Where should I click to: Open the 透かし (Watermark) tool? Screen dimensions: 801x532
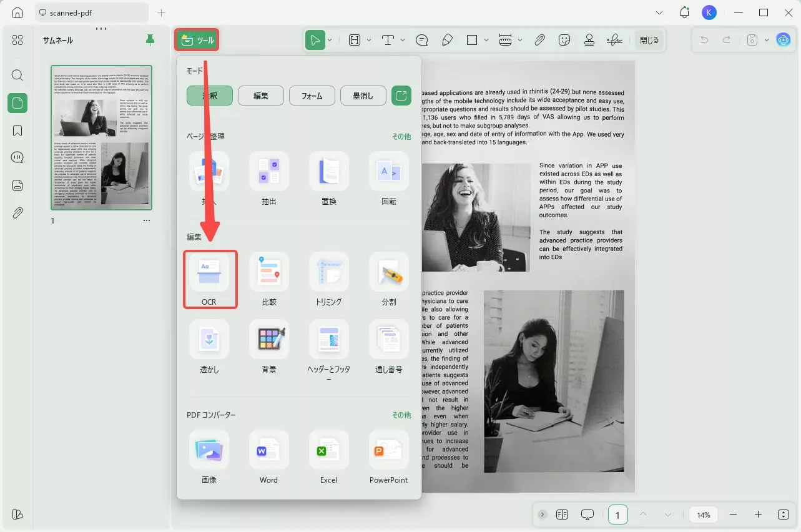click(x=209, y=347)
